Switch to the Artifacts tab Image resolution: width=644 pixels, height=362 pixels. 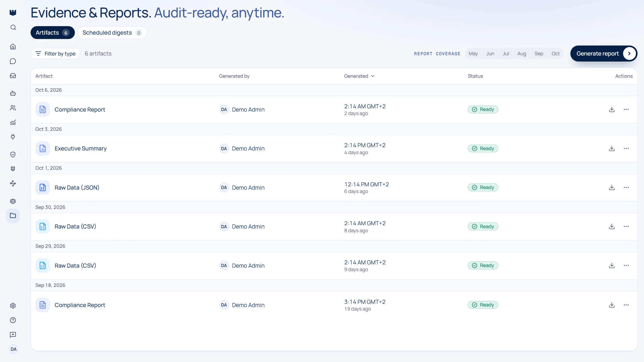53,33
